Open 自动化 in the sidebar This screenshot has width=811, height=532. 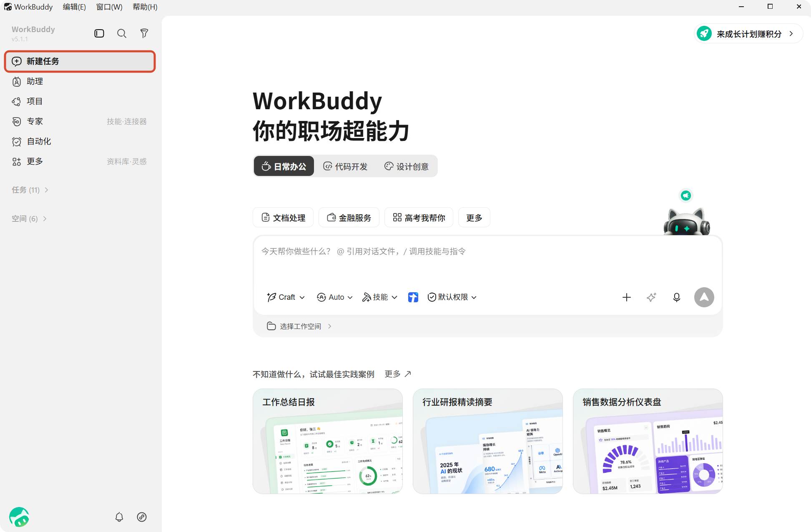click(80, 141)
